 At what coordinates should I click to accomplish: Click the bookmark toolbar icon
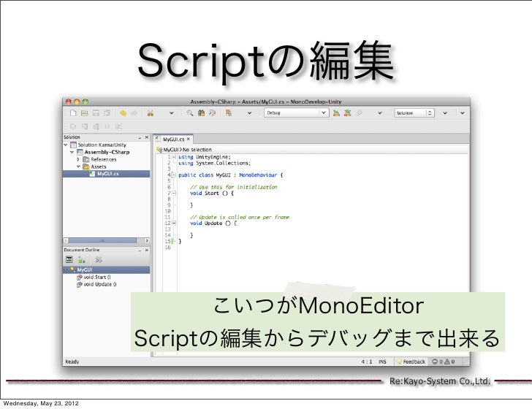(x=229, y=113)
